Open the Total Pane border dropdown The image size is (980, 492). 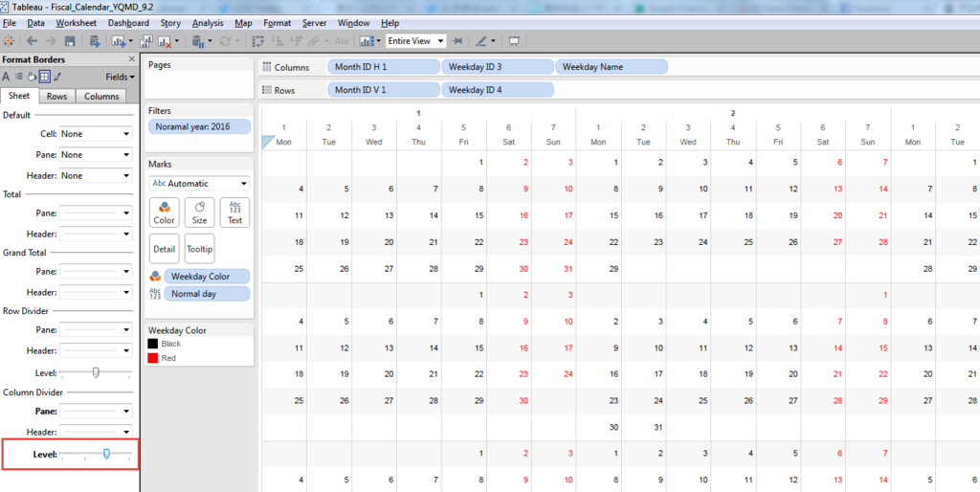tap(96, 213)
